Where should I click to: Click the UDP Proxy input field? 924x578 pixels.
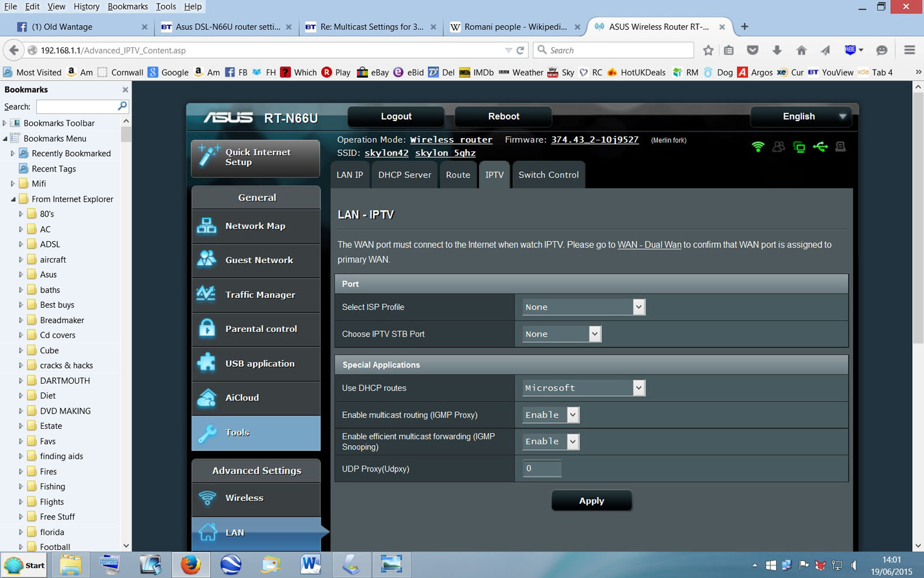542,469
